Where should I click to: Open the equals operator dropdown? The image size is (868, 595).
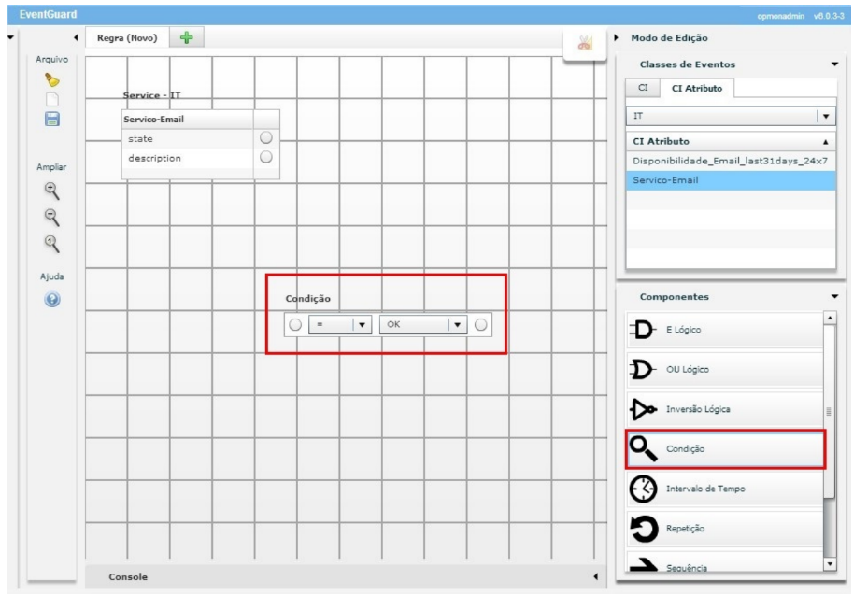pos(362,325)
